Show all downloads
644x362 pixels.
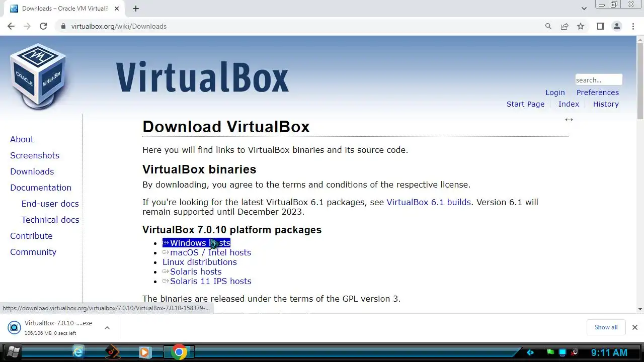[606, 327]
